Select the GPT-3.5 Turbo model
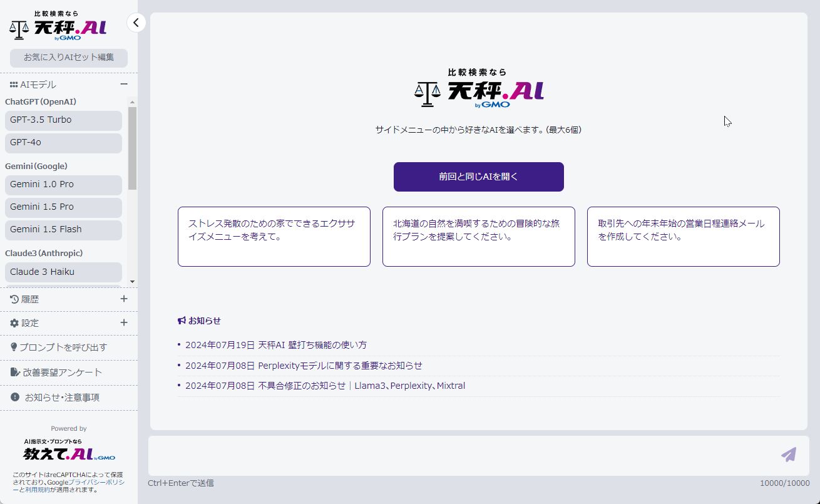Viewport: 820px width, 504px height. [x=63, y=120]
